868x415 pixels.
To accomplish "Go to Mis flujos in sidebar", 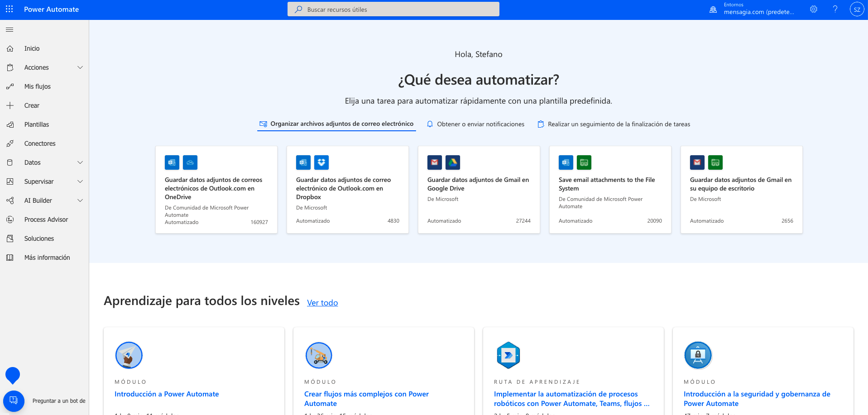I will point(38,86).
